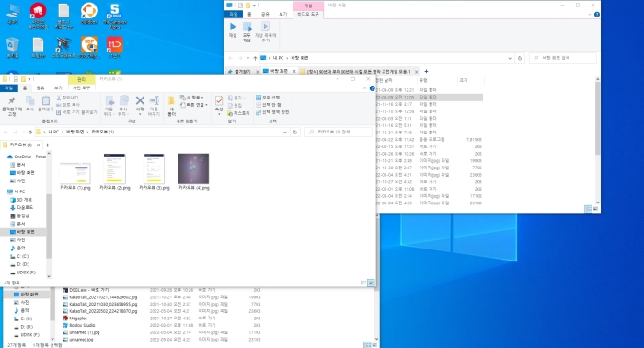The image size is (644, 348).
Task: Click Select none (선택 안 함)
Action: pyautogui.click(x=269, y=105)
